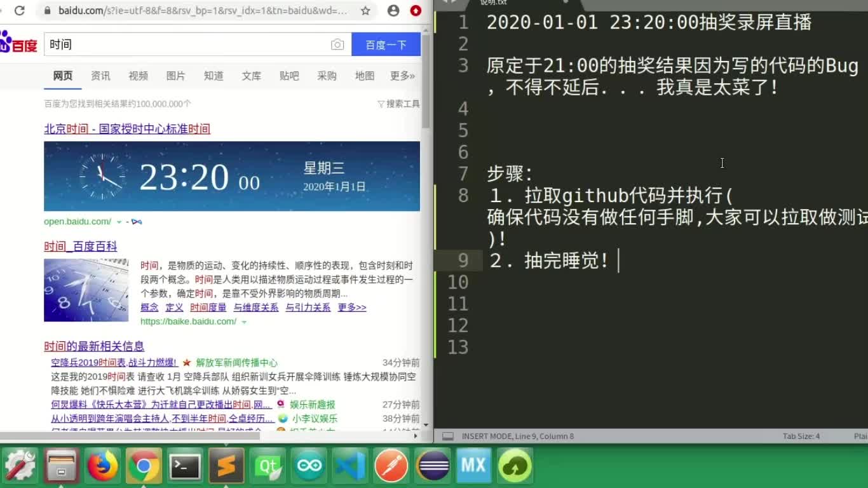Open 何炅爆料《快乐大本营》 news link
Screen dimensions: 868x488
[161, 405]
